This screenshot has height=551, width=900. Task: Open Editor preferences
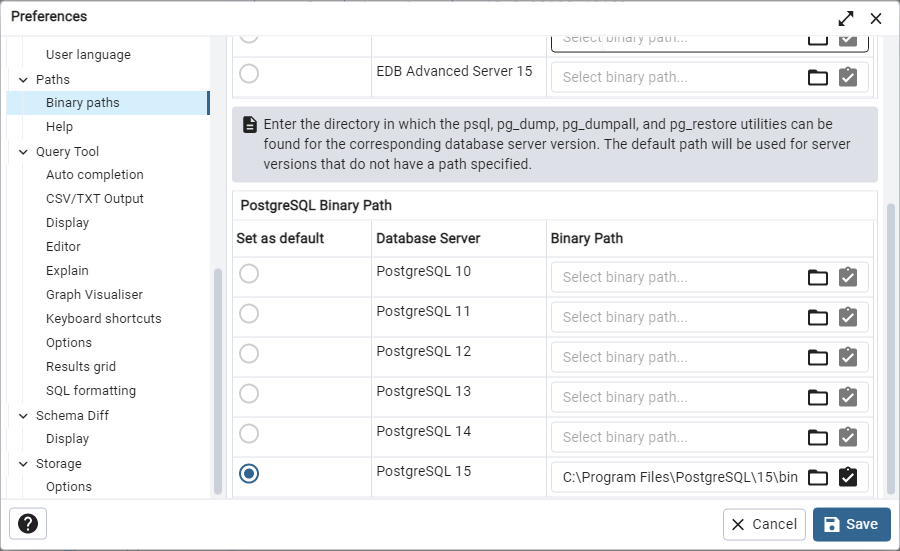[63, 247]
